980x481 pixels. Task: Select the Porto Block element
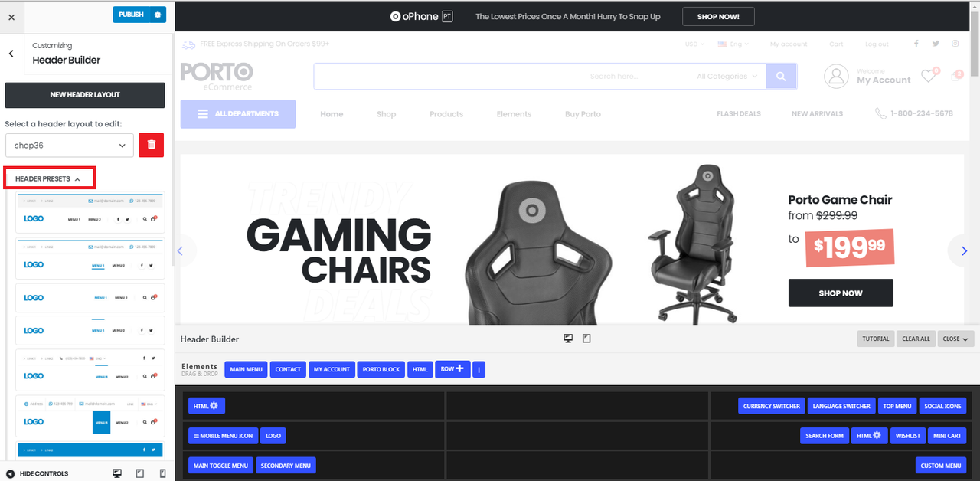(381, 369)
